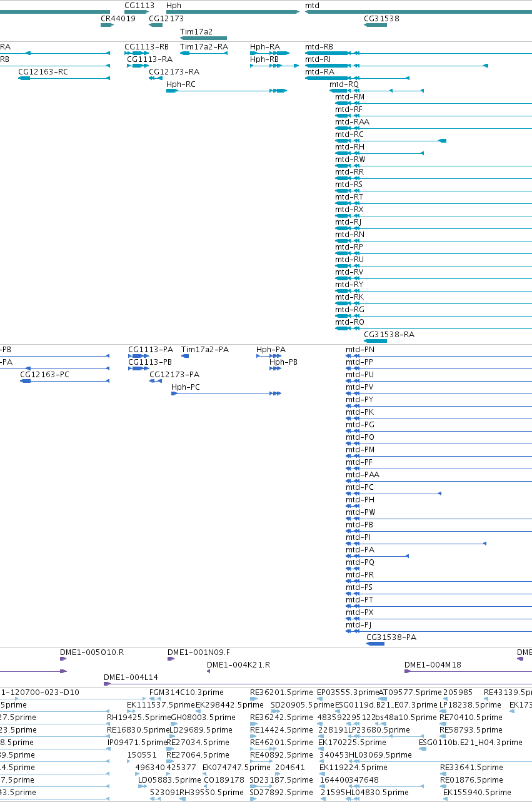
Task: Click the Hph-PC protein label
Action: point(186,387)
